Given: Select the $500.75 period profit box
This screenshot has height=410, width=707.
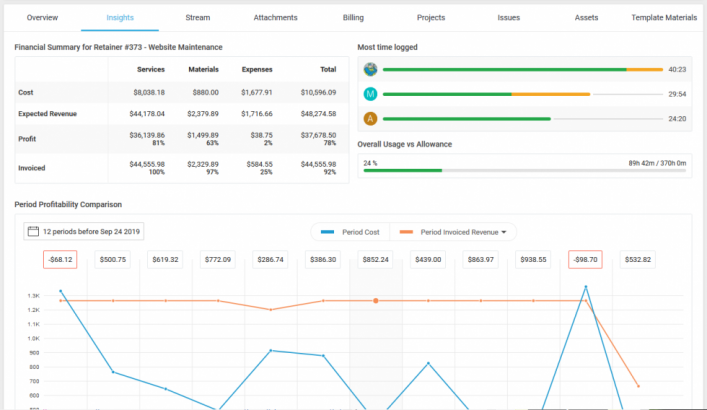Looking at the screenshot, I should 113,259.
